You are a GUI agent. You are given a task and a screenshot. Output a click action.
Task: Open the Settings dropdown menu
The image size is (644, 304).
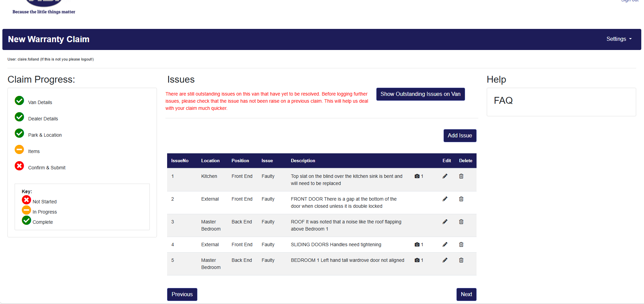(x=619, y=39)
